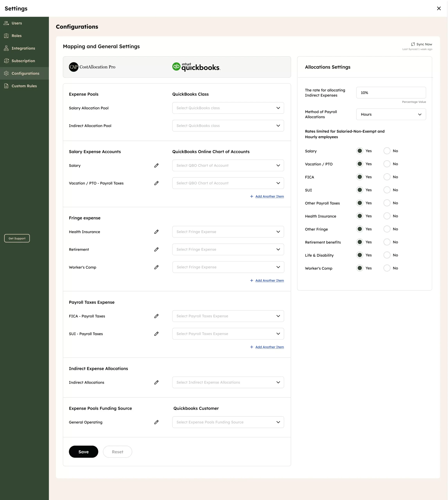448x500 pixels.
Task: Select No for Health Insurance limit
Action: pos(387,216)
